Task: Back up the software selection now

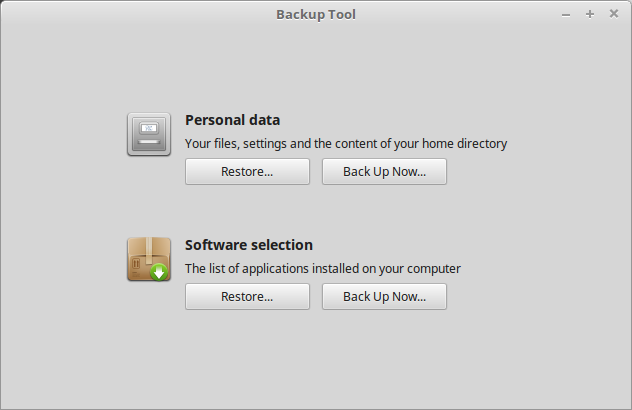Action: 384,297
